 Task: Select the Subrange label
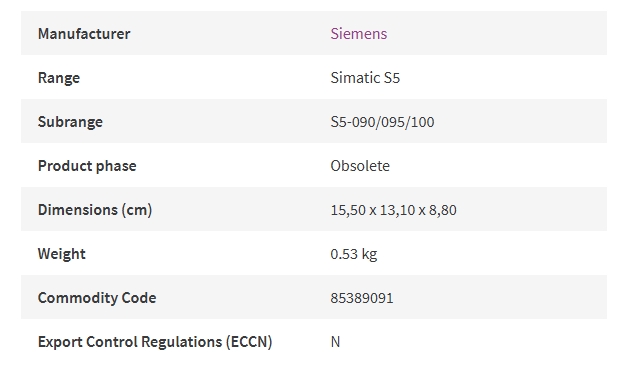70,122
